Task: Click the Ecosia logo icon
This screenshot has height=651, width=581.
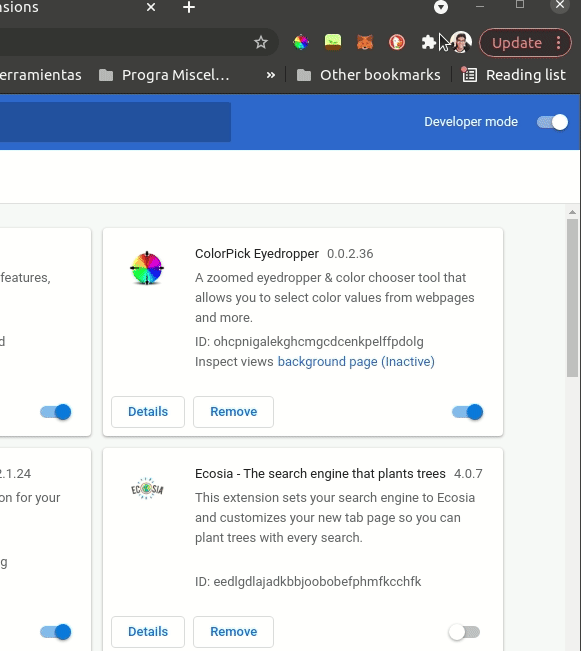Action: pos(147,489)
